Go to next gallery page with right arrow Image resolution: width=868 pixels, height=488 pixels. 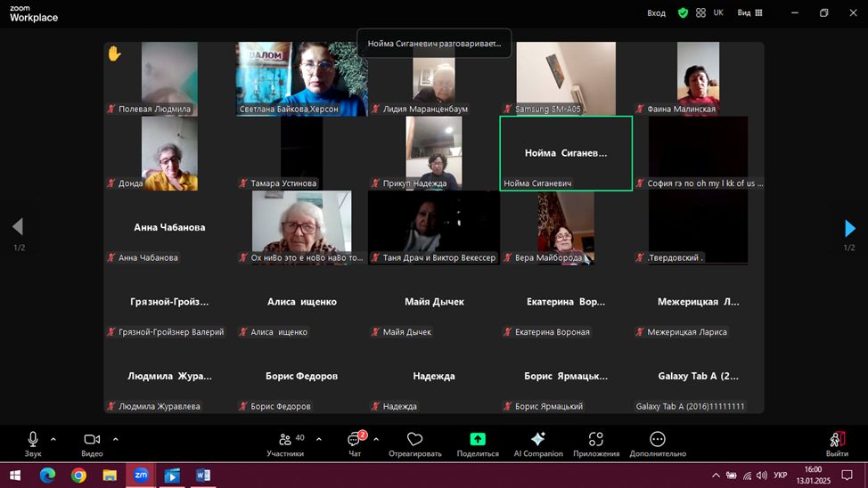849,229
